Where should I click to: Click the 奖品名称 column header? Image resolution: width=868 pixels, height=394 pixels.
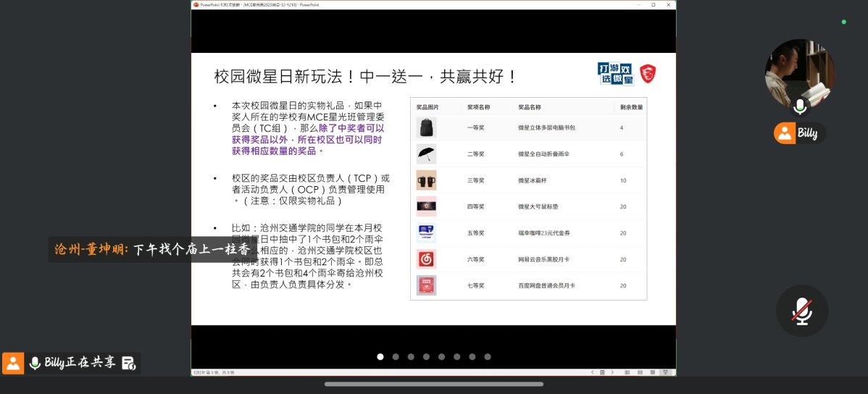[529, 107]
